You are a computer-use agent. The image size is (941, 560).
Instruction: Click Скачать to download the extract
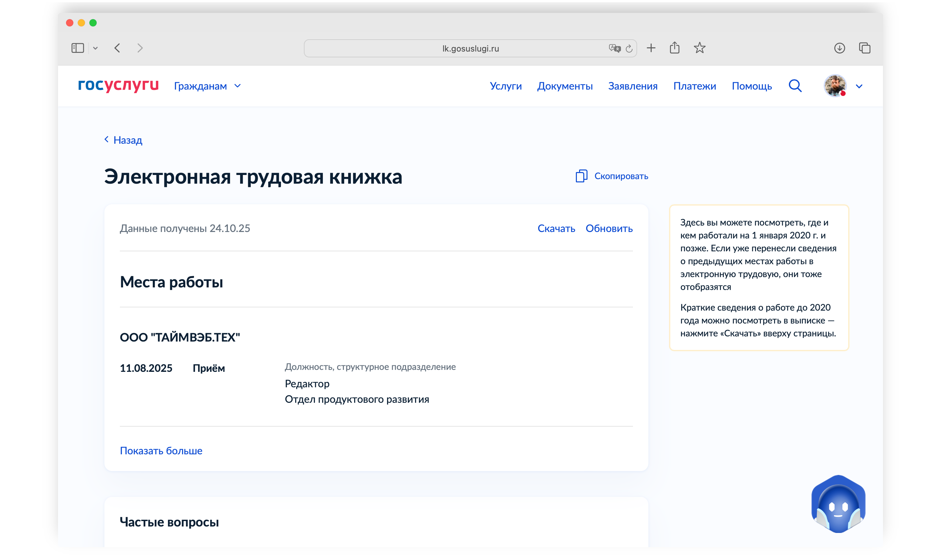(x=556, y=228)
